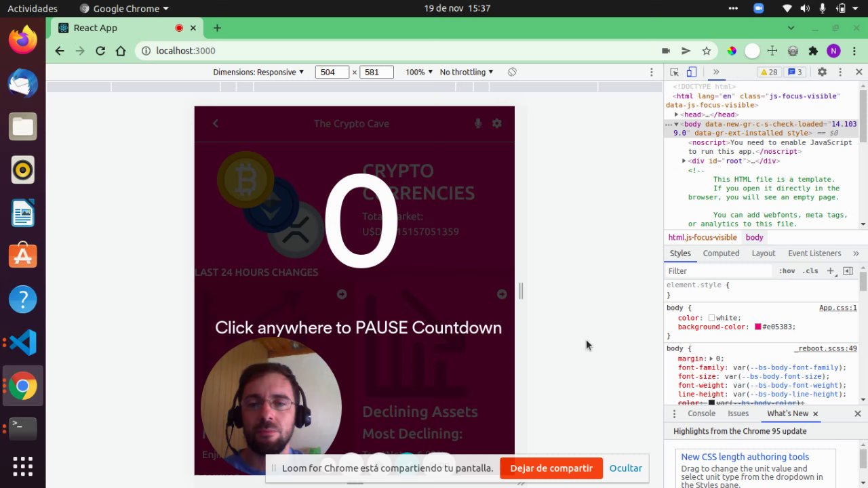Toggle the computed styles sidebar icon
The height and width of the screenshot is (488, 868).
[x=848, y=271]
